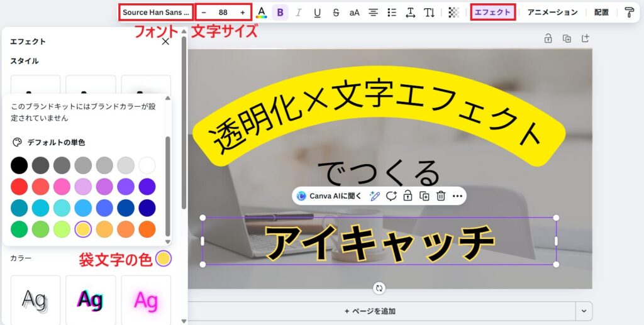Click the strikethrough formatting icon

[336, 12]
